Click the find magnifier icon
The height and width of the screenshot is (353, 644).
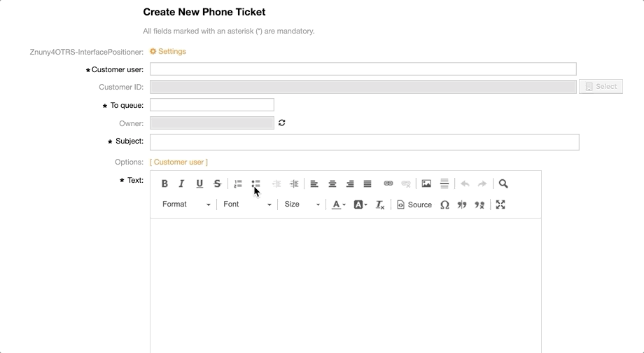[503, 184]
